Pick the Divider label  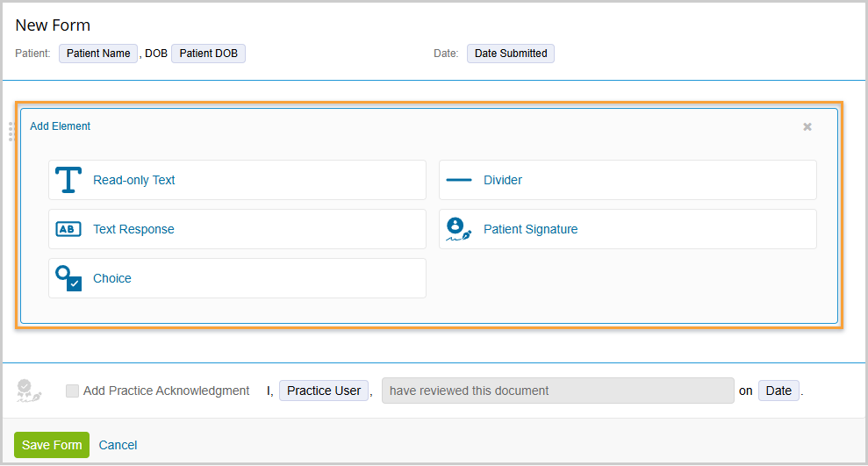click(503, 180)
